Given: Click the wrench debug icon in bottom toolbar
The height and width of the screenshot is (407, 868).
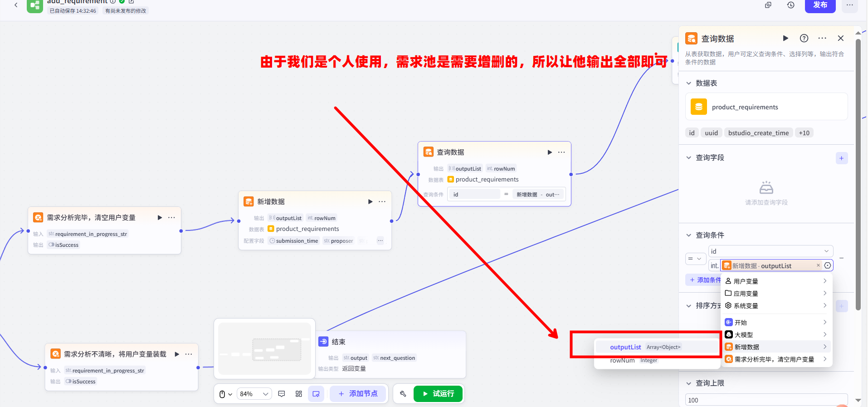Looking at the screenshot, I should 403,394.
